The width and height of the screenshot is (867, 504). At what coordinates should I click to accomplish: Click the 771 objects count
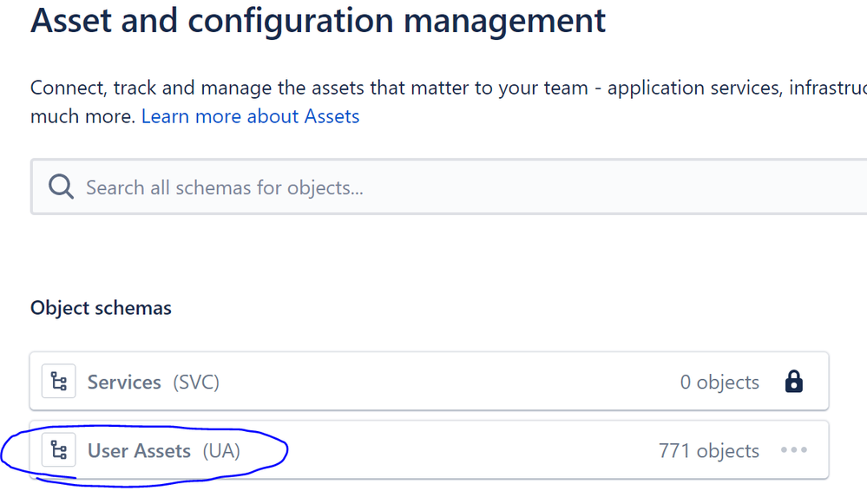(x=709, y=451)
